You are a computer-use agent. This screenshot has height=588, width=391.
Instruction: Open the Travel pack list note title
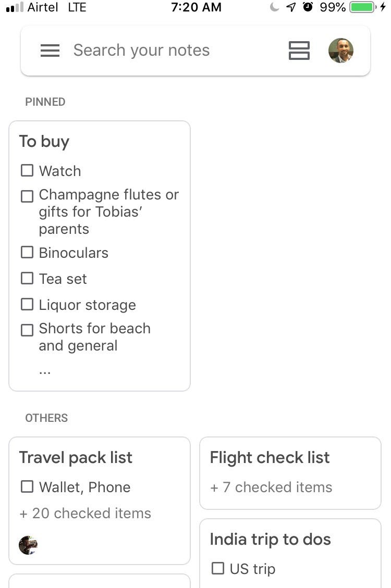(76, 458)
